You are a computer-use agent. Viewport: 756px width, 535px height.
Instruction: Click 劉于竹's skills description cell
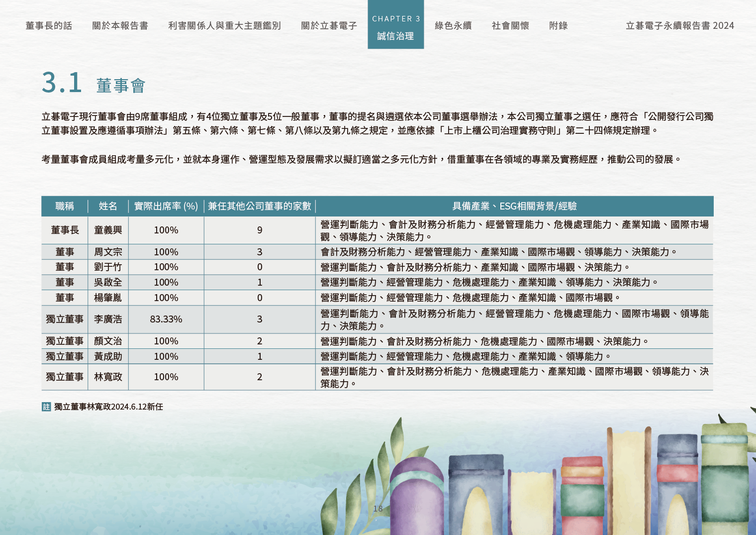click(514, 267)
